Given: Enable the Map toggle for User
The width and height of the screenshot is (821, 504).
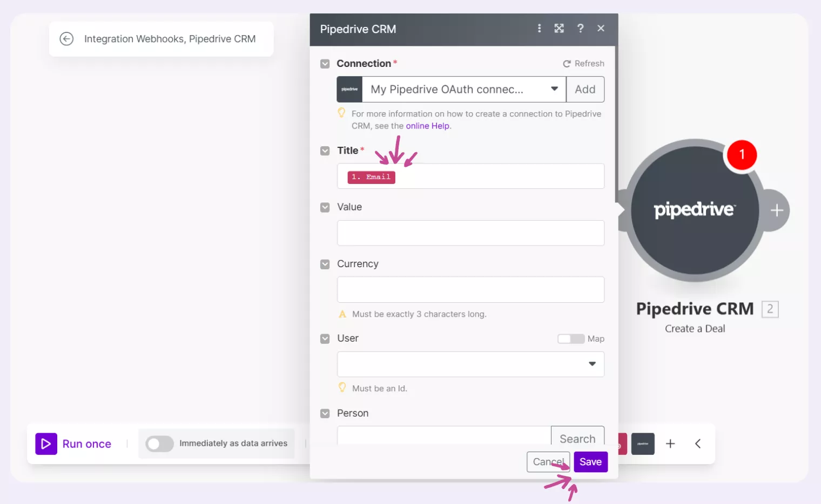Looking at the screenshot, I should click(571, 339).
